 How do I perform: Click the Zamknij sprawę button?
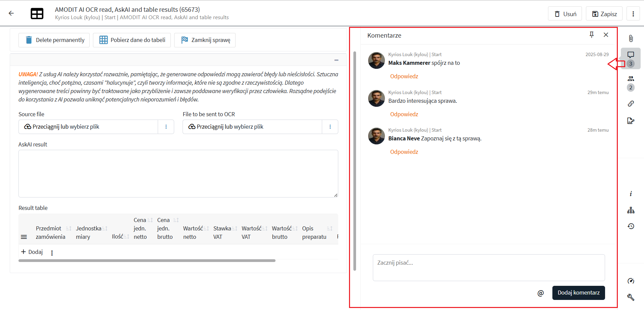[205, 40]
